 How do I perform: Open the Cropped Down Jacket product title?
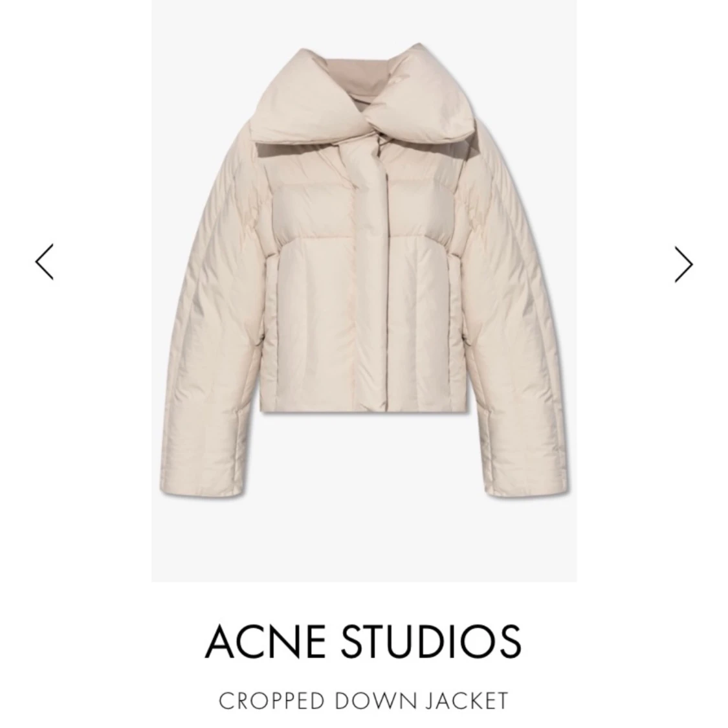coord(364,701)
